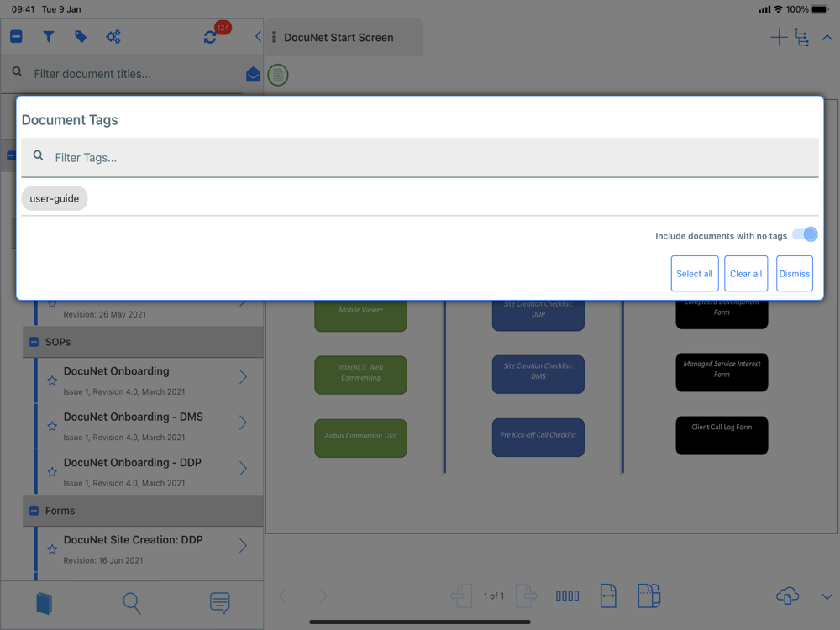The height and width of the screenshot is (630, 840).
Task: Open DocuNet Onboarding via its chevron
Action: click(x=244, y=377)
